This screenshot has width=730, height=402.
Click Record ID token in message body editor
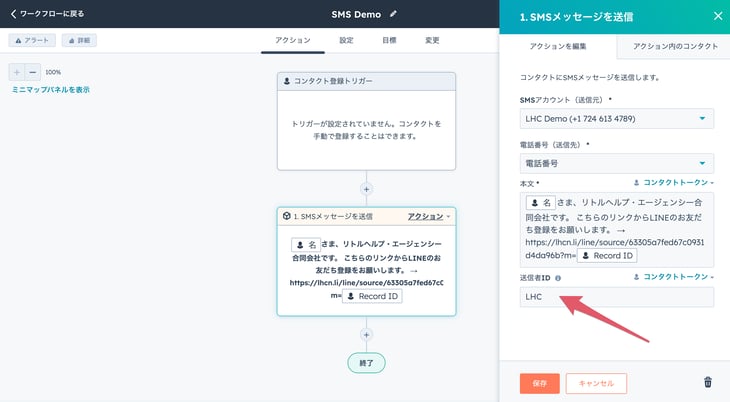coord(607,256)
